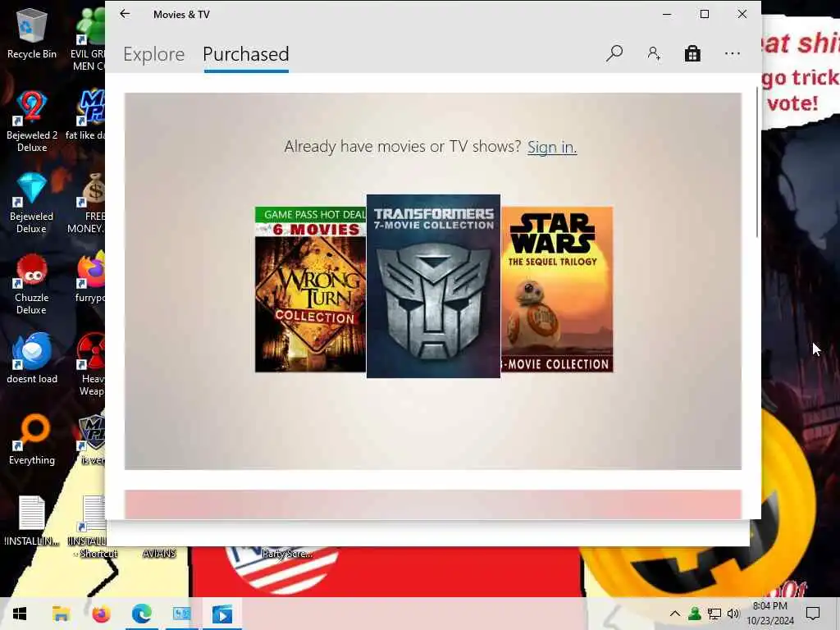Show hidden system tray icons
The image size is (840, 630).
pos(675,614)
